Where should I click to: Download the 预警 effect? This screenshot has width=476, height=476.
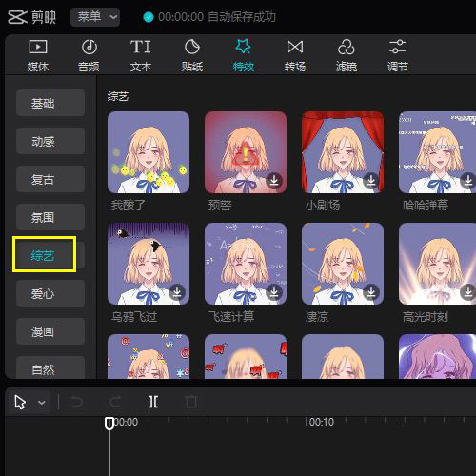274,181
